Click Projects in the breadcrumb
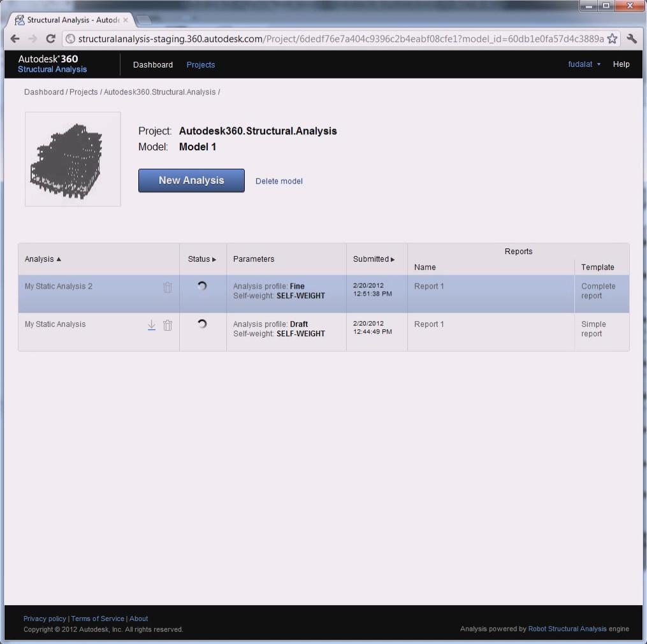 tap(84, 92)
